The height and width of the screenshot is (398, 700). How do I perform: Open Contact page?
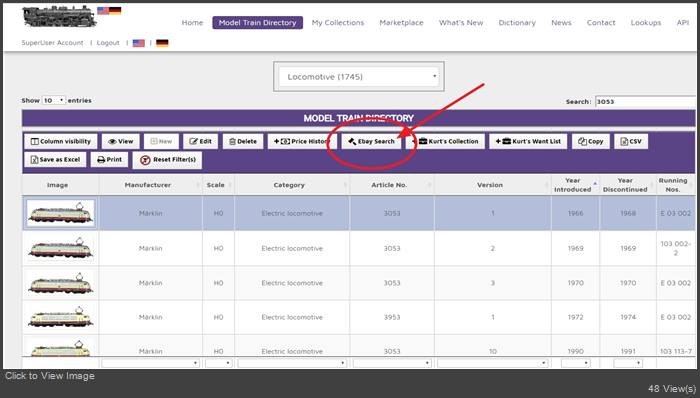pyautogui.click(x=601, y=23)
